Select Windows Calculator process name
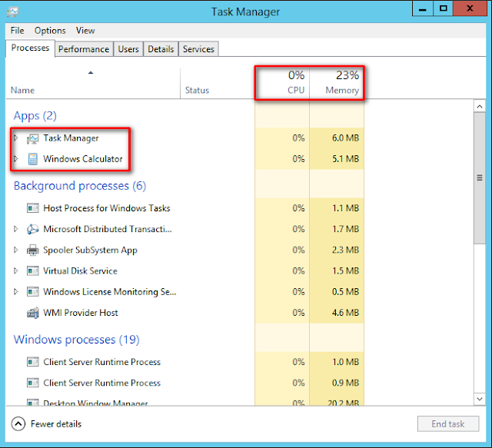 (83, 159)
